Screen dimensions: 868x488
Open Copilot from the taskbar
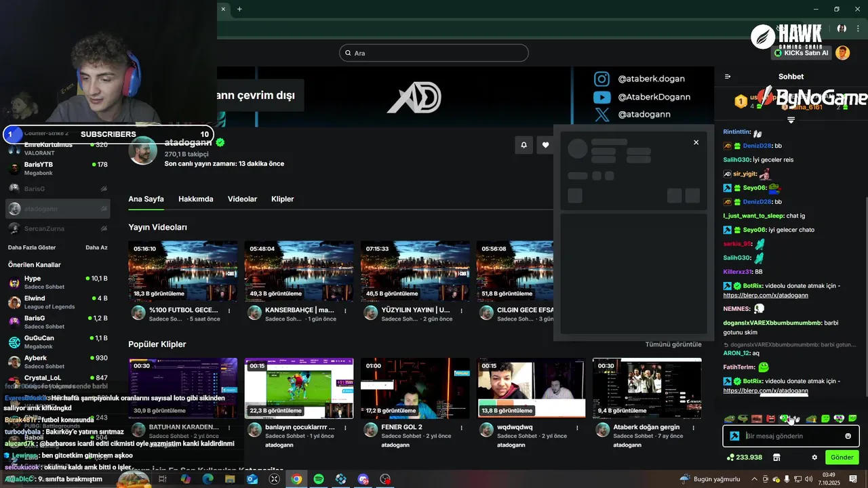click(185, 479)
